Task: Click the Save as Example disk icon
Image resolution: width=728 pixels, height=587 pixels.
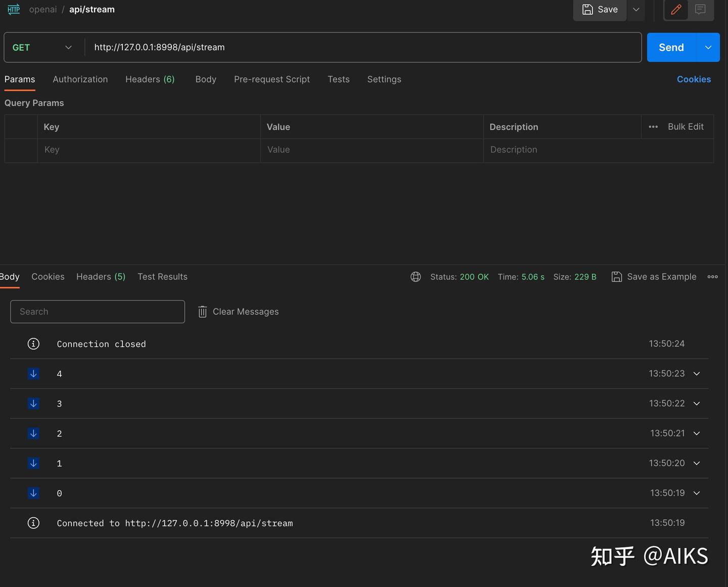Action: point(617,277)
